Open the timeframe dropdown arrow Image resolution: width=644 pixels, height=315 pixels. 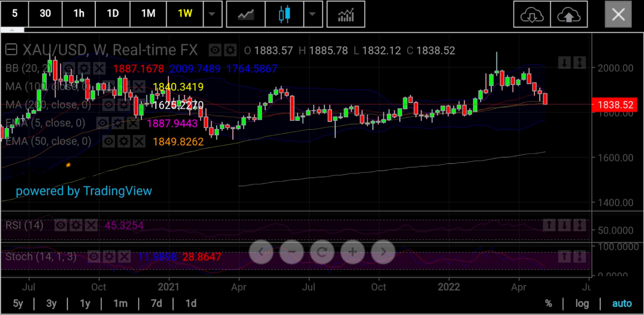coord(212,14)
